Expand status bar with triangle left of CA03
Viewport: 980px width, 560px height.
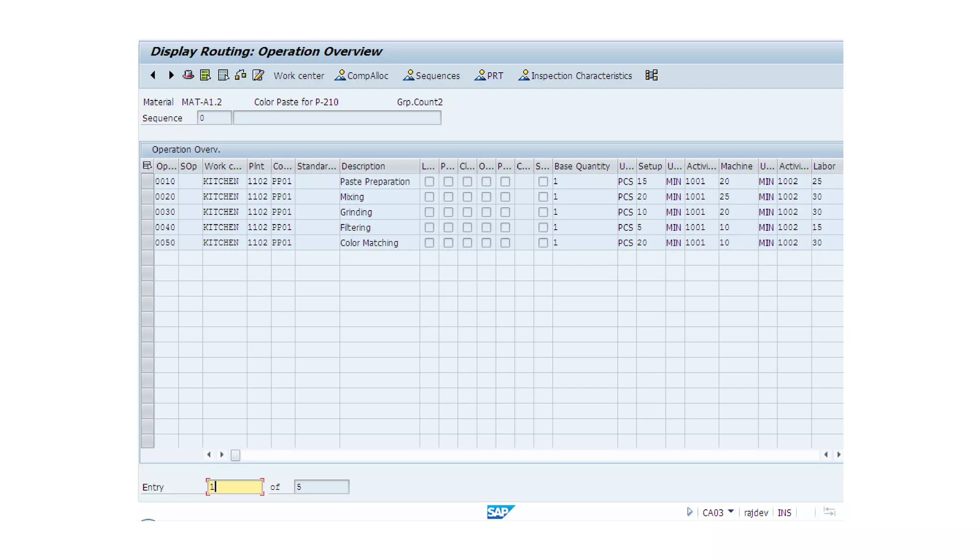coord(690,512)
